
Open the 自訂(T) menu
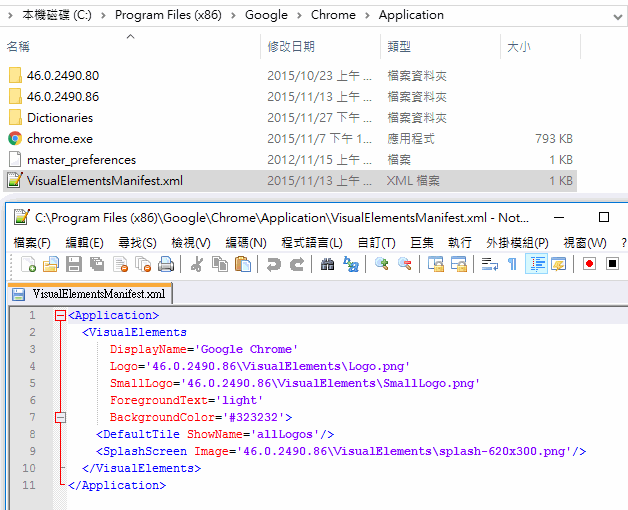coord(376,242)
